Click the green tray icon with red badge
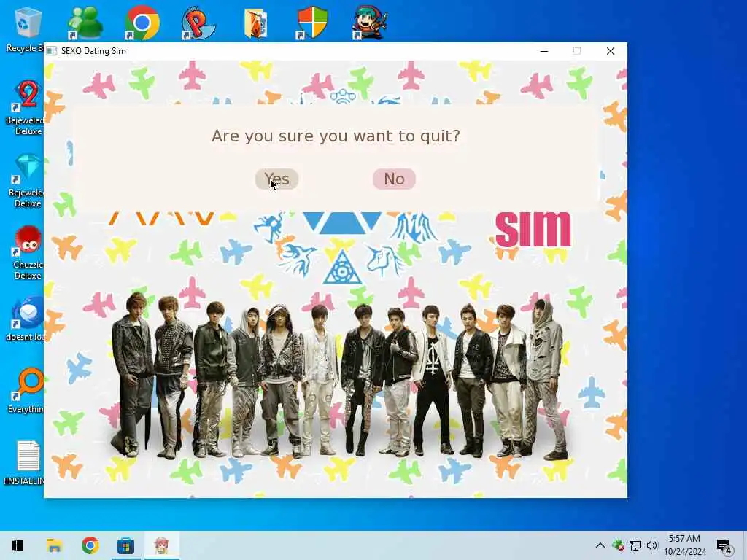747x560 pixels. point(618,545)
